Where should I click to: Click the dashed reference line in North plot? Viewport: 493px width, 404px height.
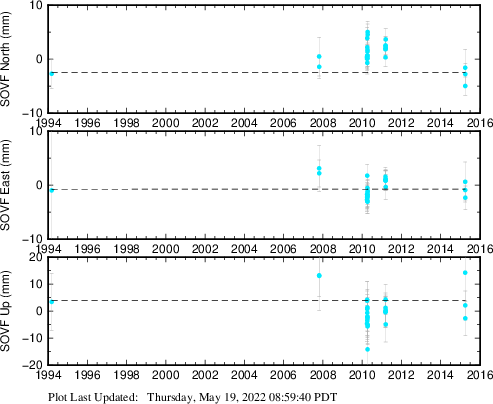[x=265, y=72]
